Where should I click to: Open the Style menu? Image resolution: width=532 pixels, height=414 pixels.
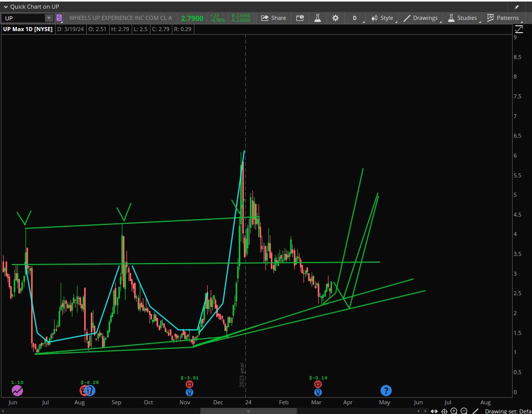[383, 18]
